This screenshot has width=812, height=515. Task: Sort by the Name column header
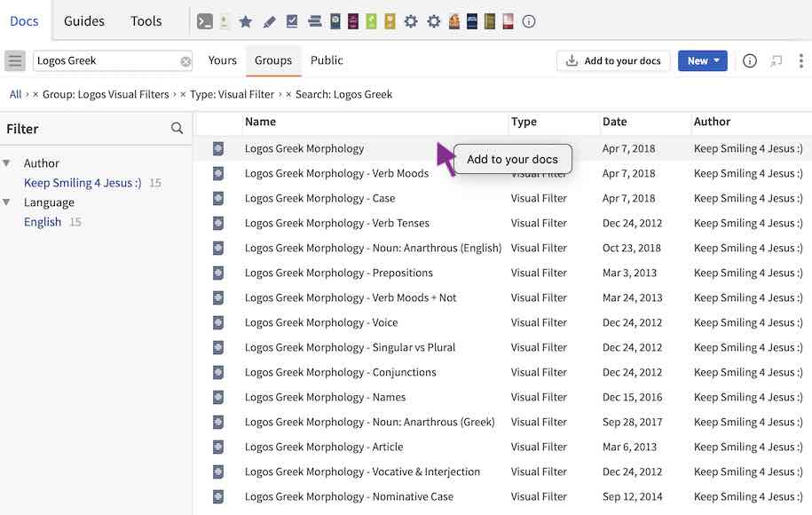pyautogui.click(x=261, y=122)
